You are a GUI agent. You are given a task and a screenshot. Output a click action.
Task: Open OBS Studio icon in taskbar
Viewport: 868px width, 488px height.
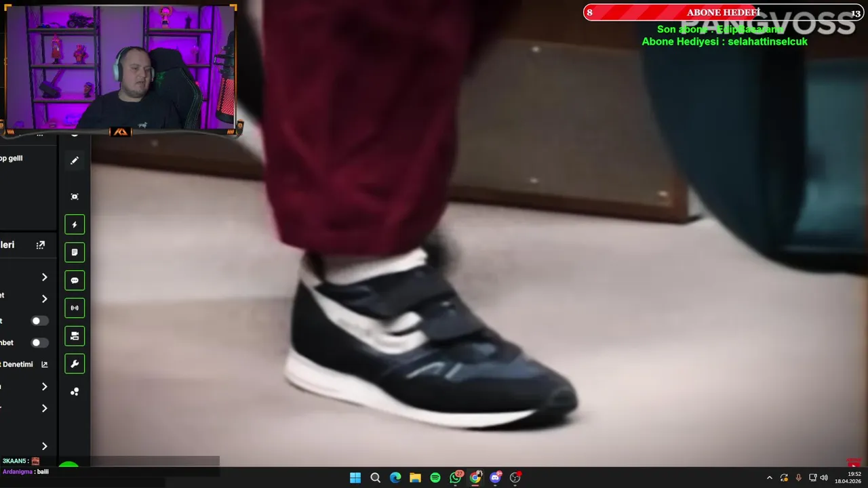515,478
